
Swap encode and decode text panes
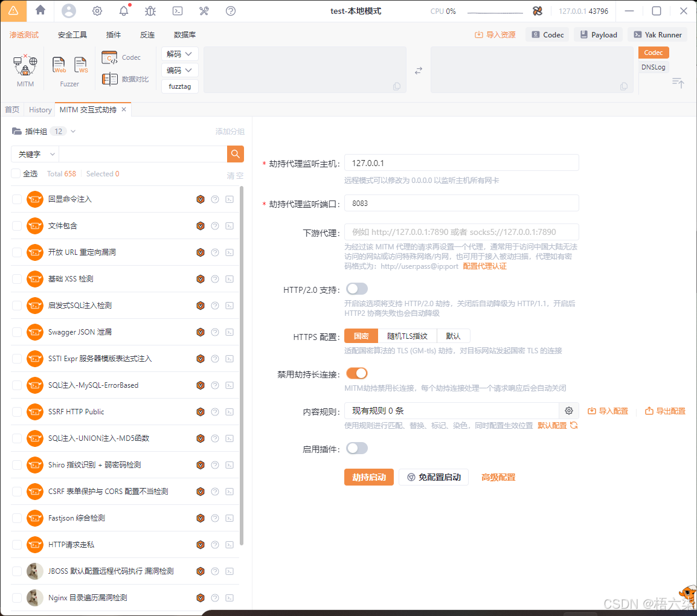(x=418, y=71)
